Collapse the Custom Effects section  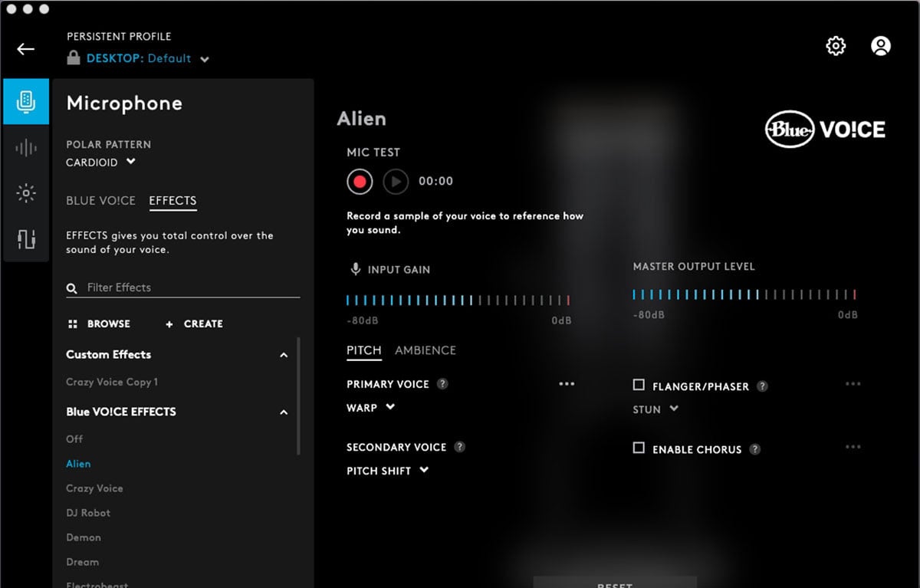tap(284, 355)
